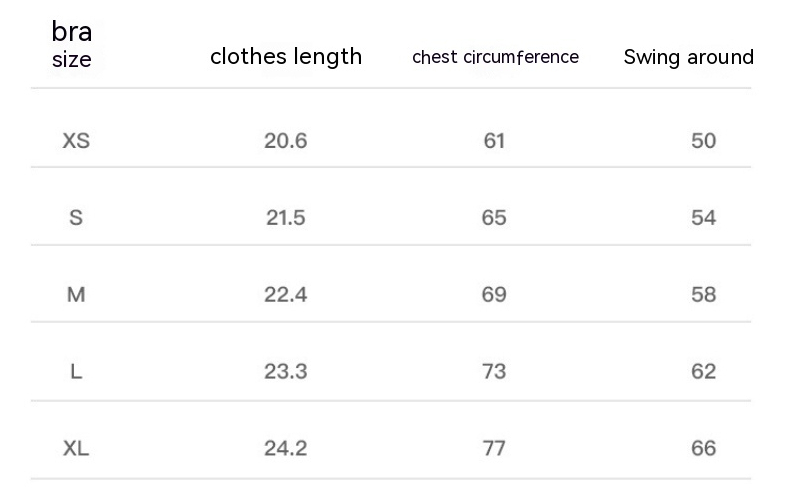Select chest circumference value 69
The image size is (793, 502).
494,295
